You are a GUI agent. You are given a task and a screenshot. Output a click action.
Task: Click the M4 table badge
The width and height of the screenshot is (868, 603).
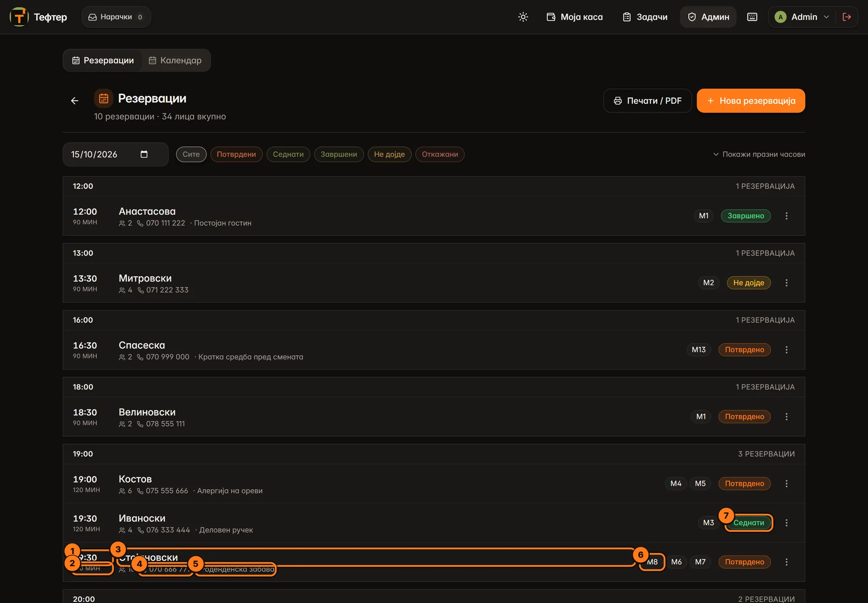point(676,483)
